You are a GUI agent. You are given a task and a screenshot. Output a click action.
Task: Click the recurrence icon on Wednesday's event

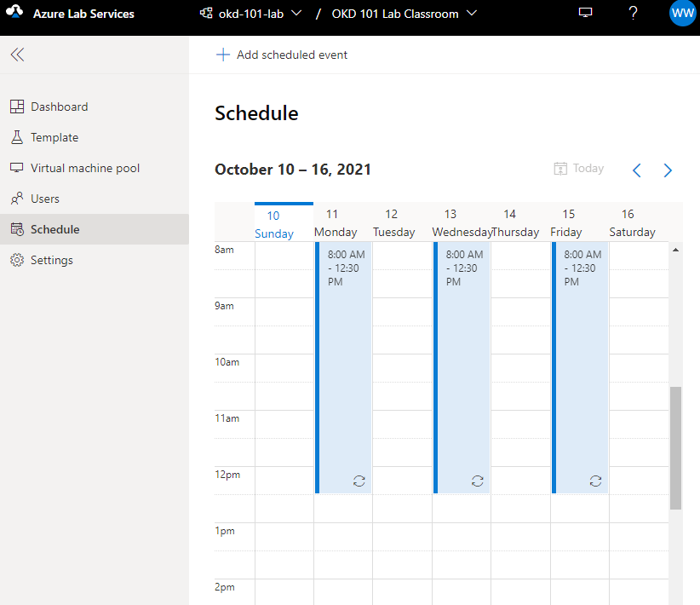pyautogui.click(x=478, y=481)
